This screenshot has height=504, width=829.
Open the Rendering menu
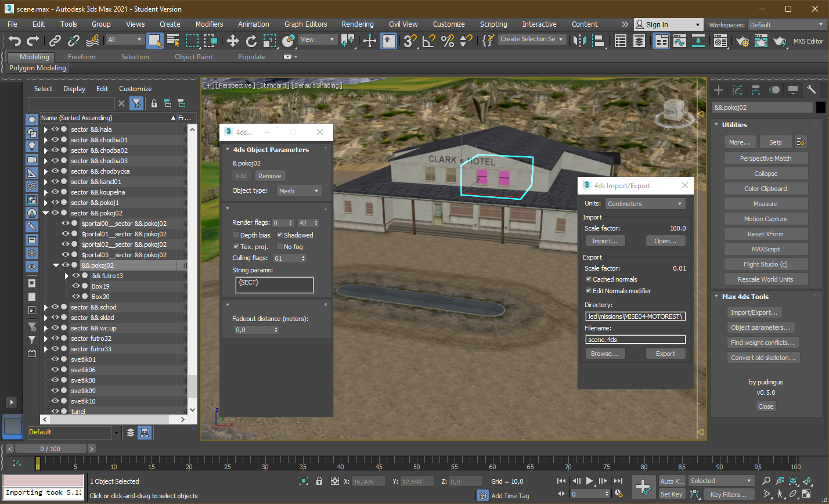[358, 24]
